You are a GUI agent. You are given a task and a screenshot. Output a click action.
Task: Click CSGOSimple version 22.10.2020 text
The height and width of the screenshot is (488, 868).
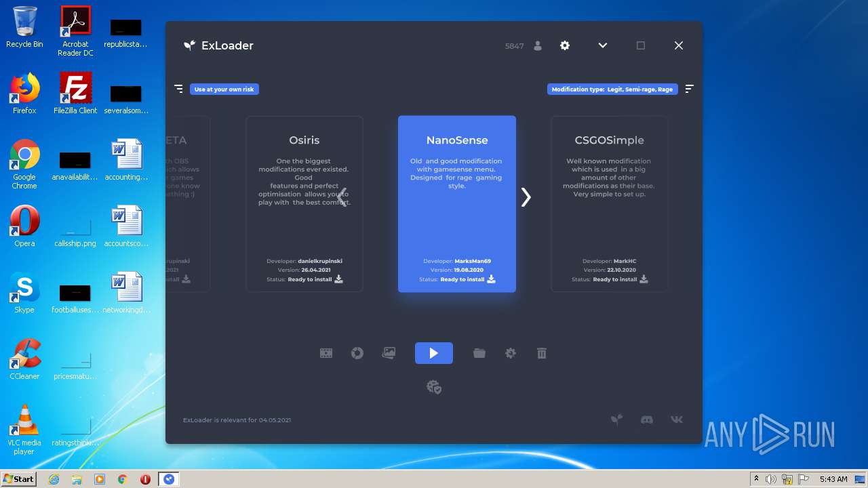tap(620, 270)
